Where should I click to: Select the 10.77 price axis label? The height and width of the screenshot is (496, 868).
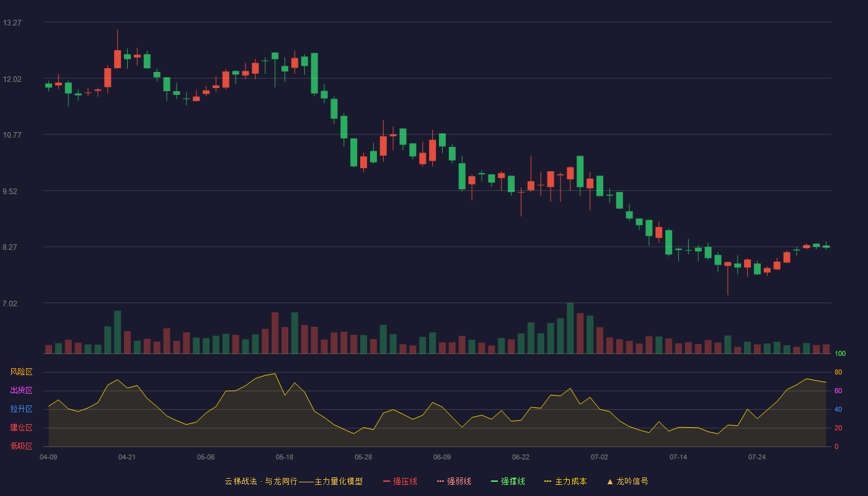(x=12, y=135)
